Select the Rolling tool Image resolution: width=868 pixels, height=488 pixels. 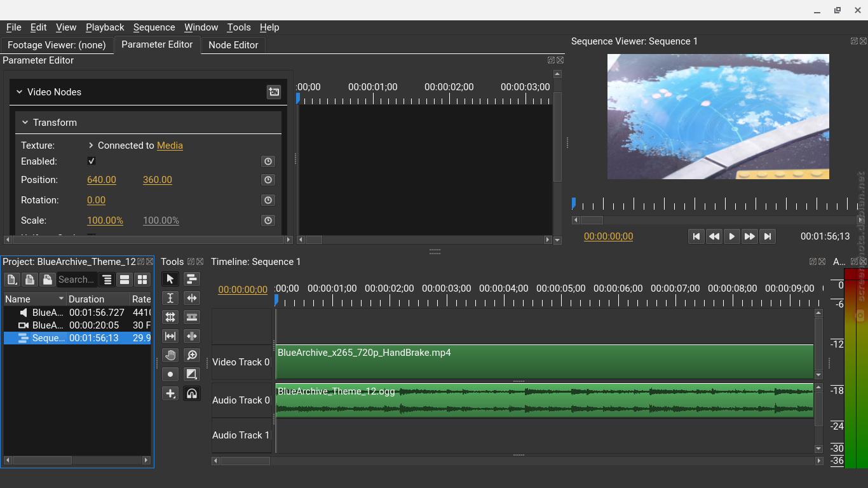tap(170, 317)
